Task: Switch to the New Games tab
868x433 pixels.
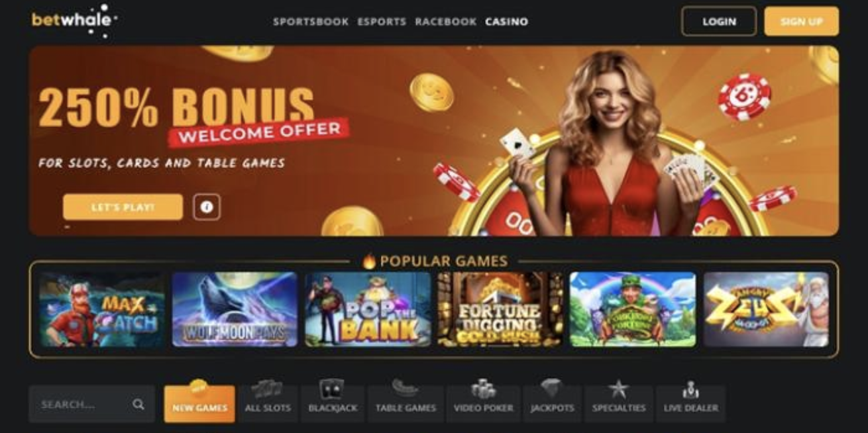Action: pyautogui.click(x=199, y=404)
